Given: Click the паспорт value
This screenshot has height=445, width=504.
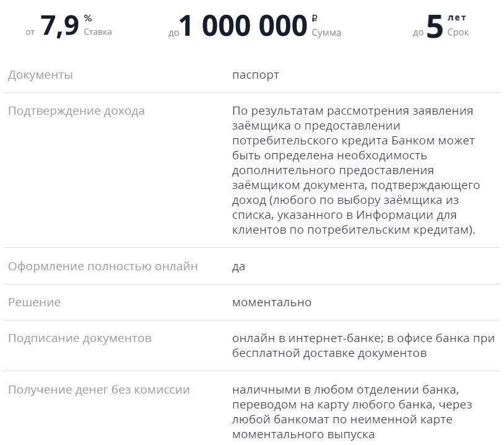Looking at the screenshot, I should click(x=256, y=75).
